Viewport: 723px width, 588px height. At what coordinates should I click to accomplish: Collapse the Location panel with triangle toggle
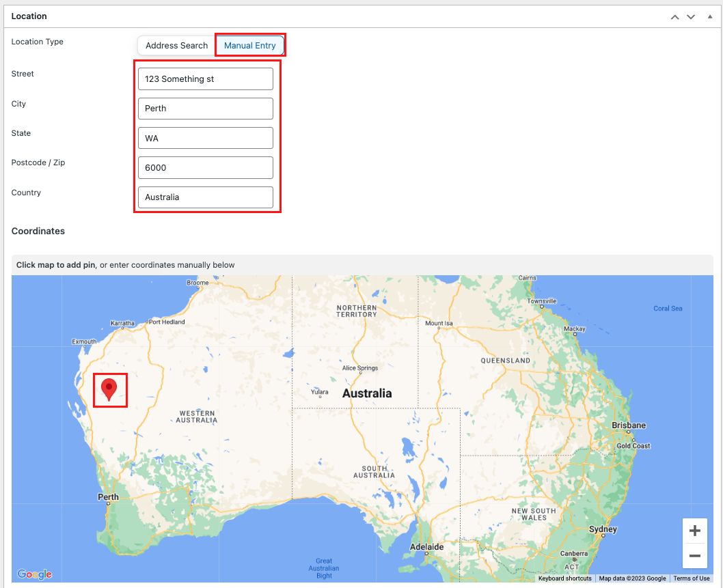coord(709,16)
